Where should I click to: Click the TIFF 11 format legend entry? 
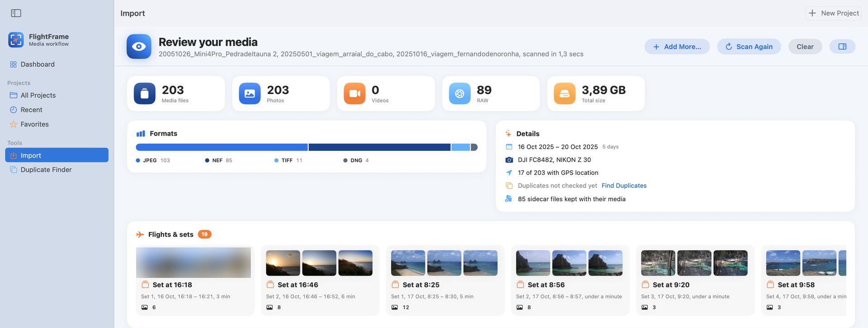[x=288, y=160]
